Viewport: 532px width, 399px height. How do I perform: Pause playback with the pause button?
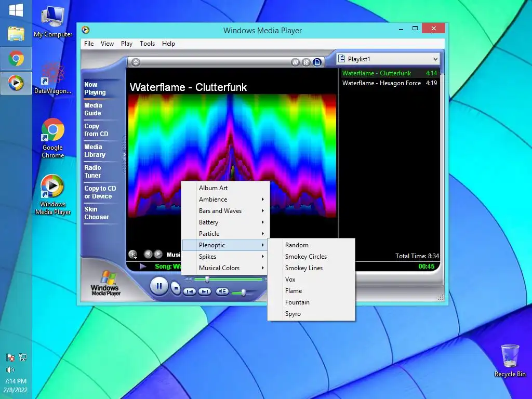pos(159,286)
